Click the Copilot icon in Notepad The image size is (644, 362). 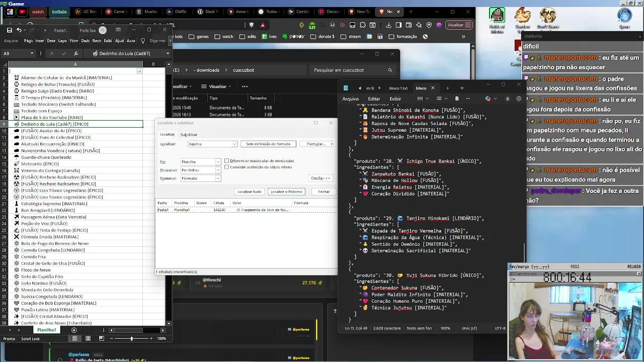(488, 99)
